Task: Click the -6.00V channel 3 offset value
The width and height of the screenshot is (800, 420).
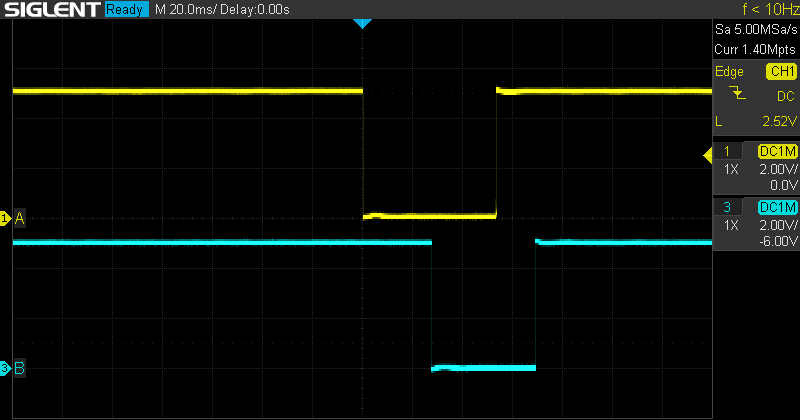Action: (x=776, y=240)
